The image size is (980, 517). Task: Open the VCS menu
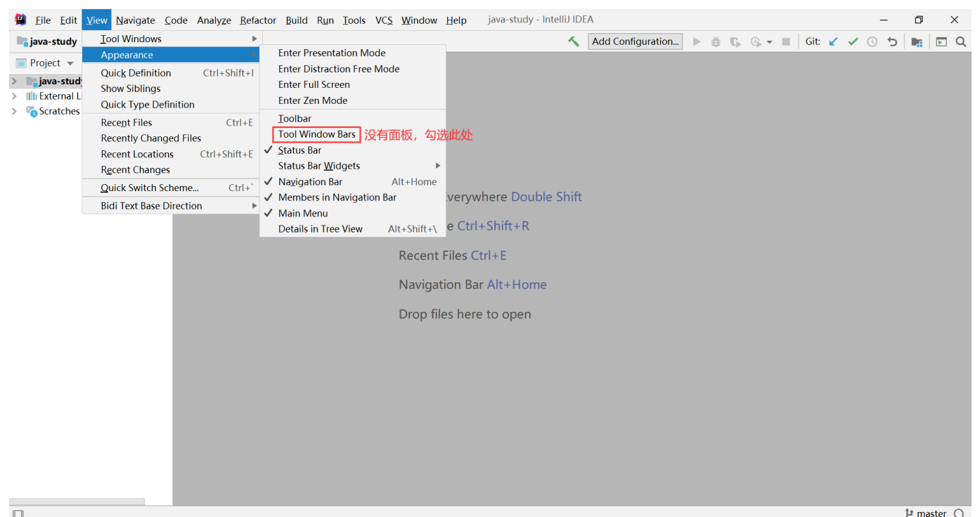click(384, 20)
